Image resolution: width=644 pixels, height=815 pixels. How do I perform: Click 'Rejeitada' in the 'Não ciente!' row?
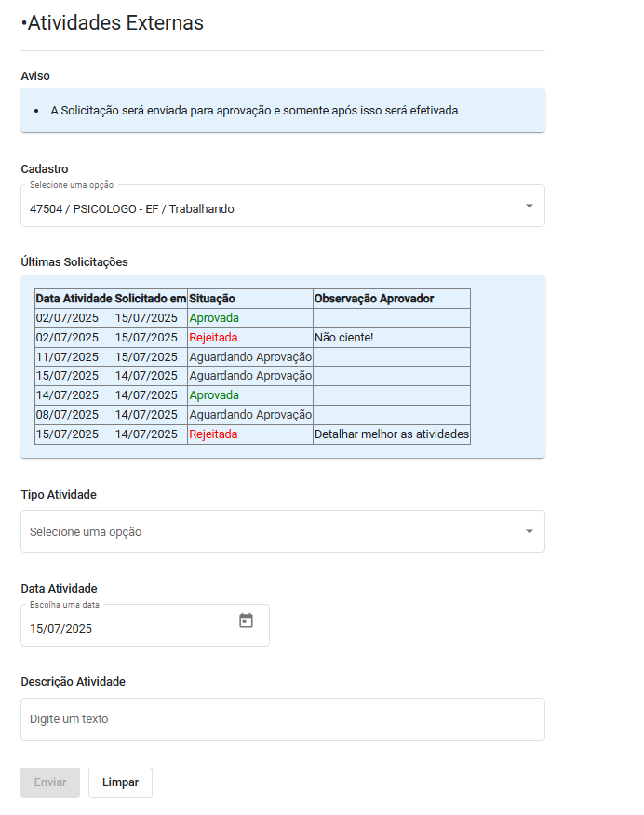(x=213, y=338)
